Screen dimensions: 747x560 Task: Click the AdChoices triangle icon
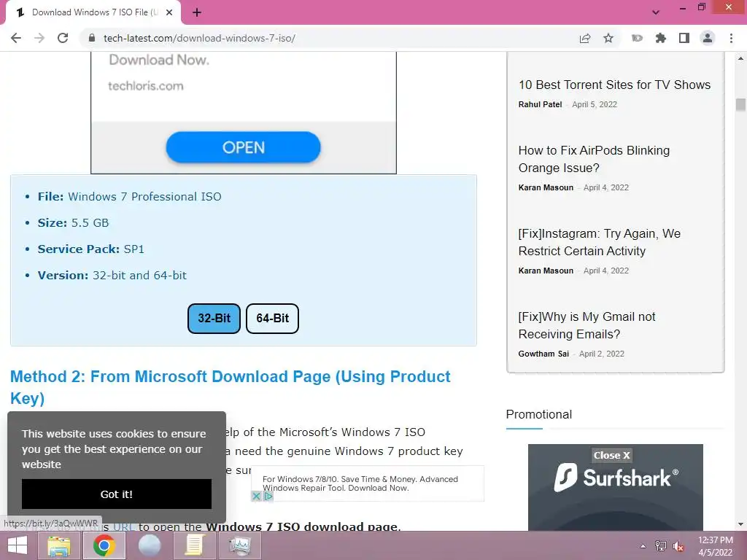pos(268,496)
